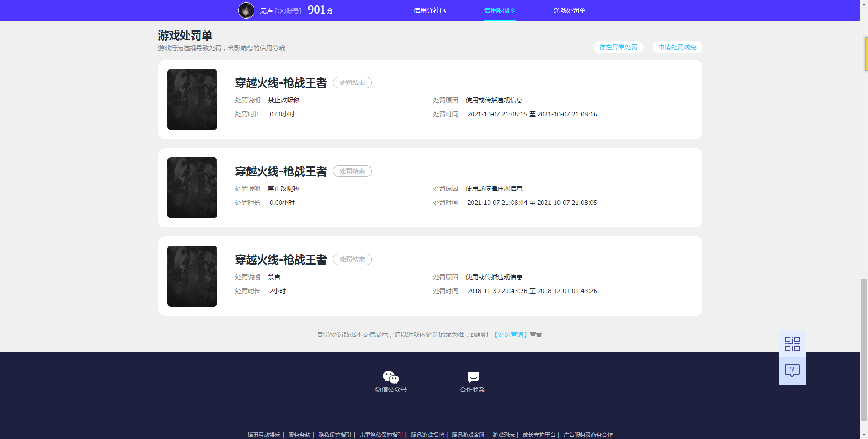The image size is (868, 439).
Task: Click the game thumbnail of the 21:08:15 penalty
Action: pos(192,99)
